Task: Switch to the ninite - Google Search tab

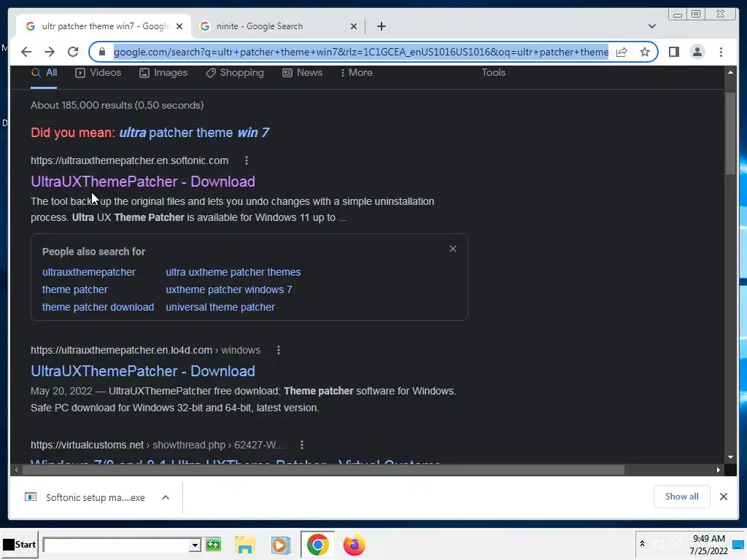Action: tap(278, 26)
